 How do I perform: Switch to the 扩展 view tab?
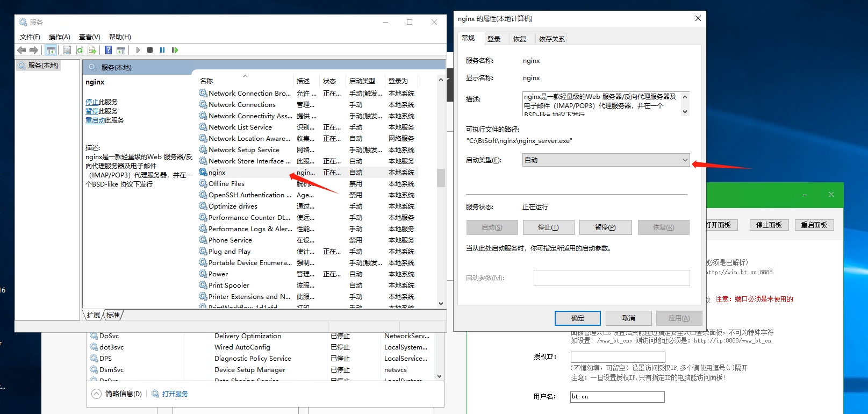tap(93, 315)
